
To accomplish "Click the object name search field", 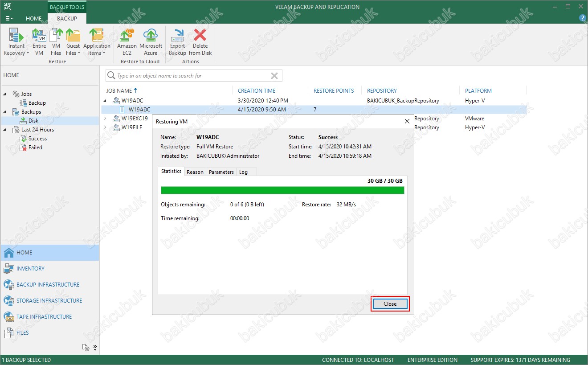I will click(x=193, y=76).
